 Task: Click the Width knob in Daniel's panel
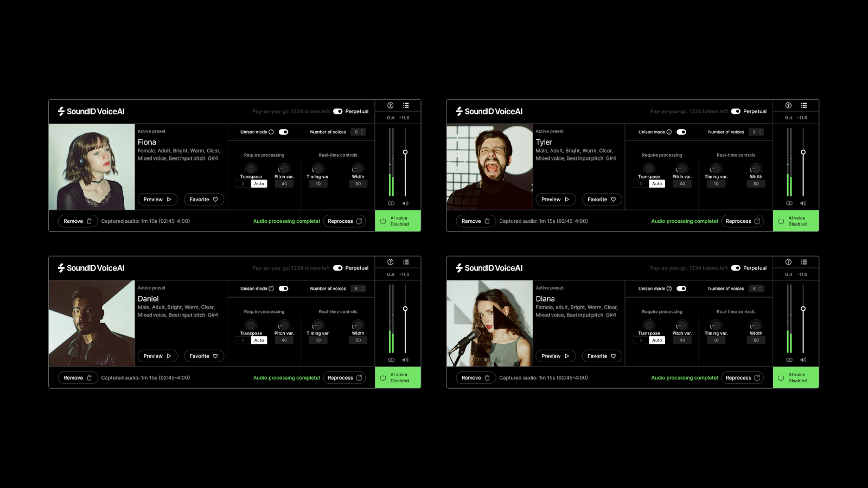(x=358, y=325)
